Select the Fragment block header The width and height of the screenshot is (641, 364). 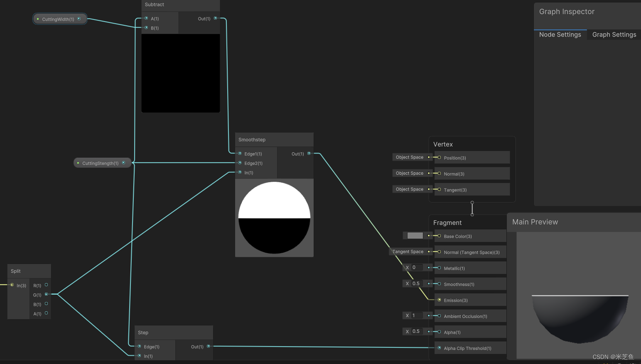(447, 222)
